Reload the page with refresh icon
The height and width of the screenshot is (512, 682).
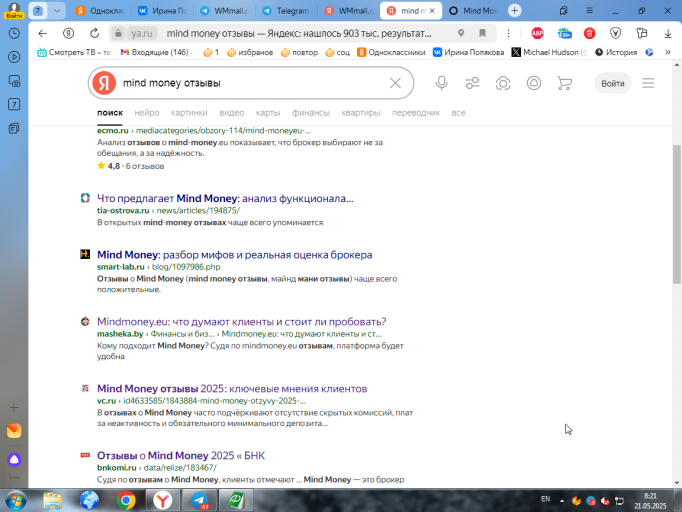pos(94,33)
